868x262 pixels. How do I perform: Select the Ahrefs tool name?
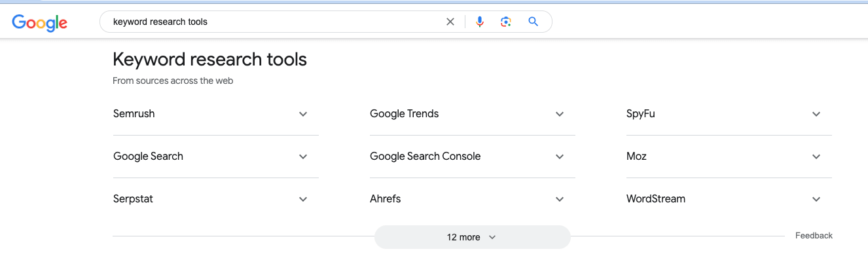(x=385, y=199)
